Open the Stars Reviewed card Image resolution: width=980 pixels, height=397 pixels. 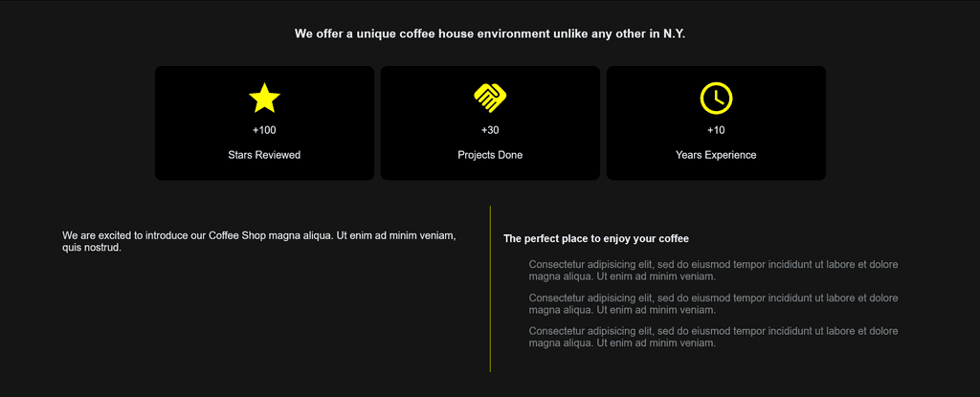[264, 123]
